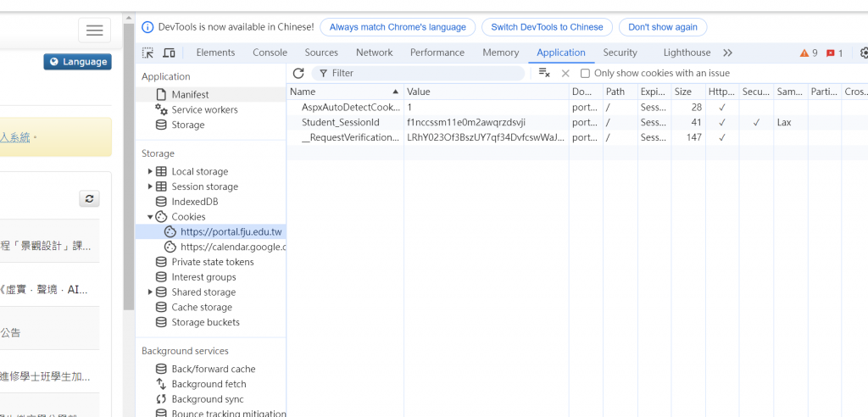Expand the Session storage tree node
Image resolution: width=868 pixels, height=417 pixels.
(150, 186)
